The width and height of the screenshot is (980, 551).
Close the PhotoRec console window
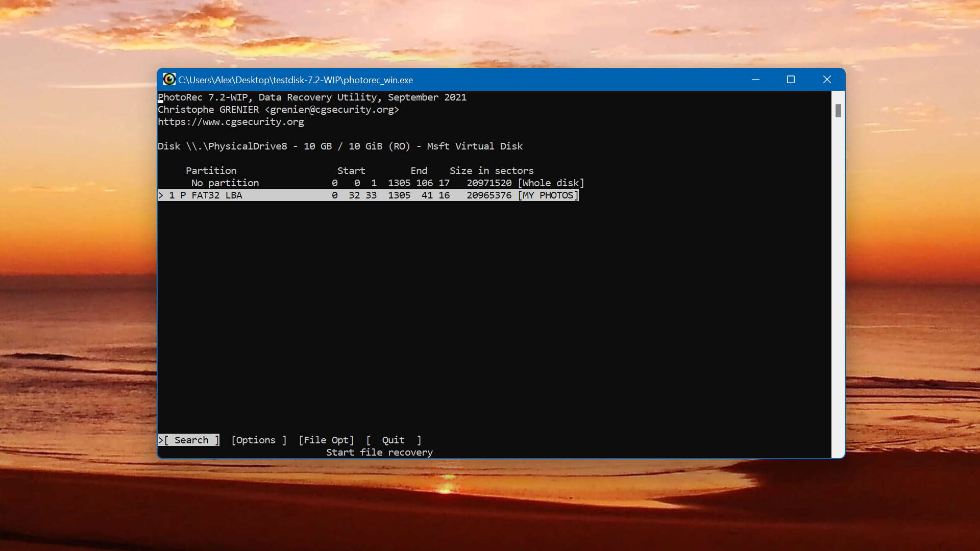[827, 80]
